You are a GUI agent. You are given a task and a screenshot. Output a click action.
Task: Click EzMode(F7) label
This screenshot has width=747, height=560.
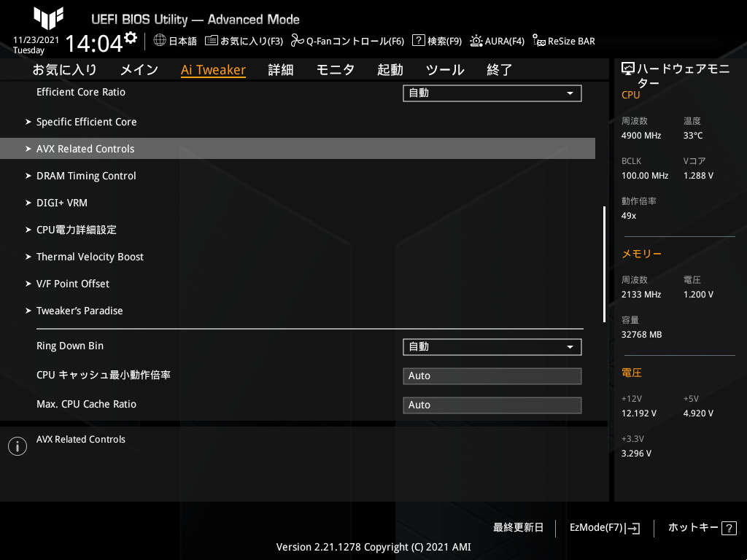[596, 528]
